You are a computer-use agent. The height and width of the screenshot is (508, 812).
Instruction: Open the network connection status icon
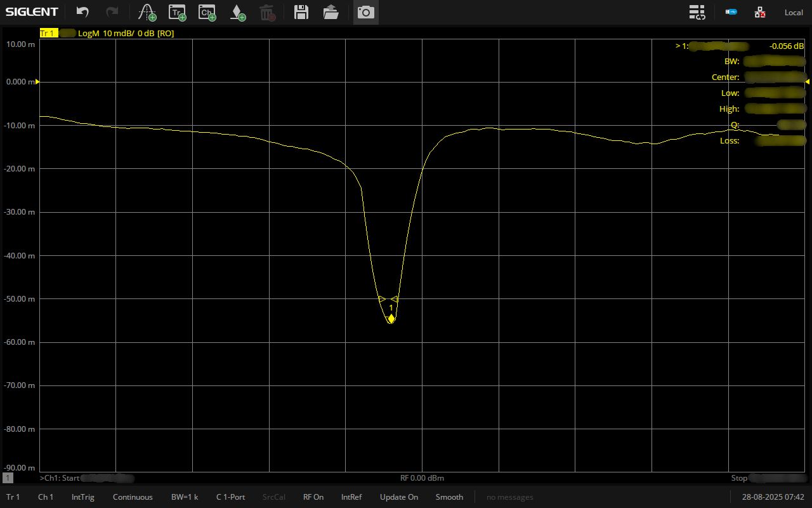(x=760, y=12)
